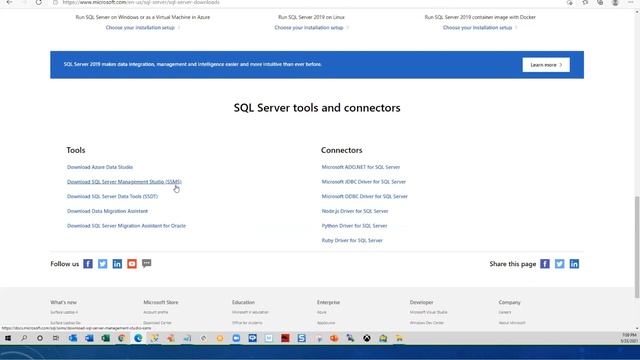Open Outlook from the taskbar
The height and width of the screenshot is (360, 640).
click(73, 338)
